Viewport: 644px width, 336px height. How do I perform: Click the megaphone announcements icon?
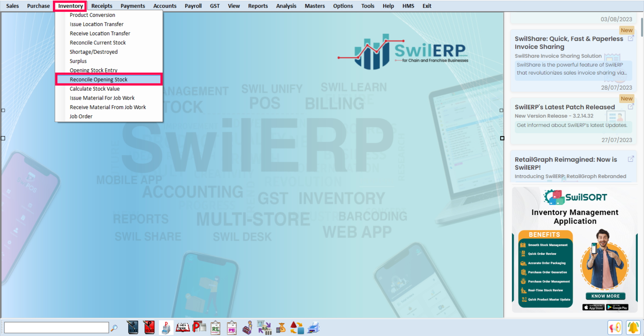point(615,328)
